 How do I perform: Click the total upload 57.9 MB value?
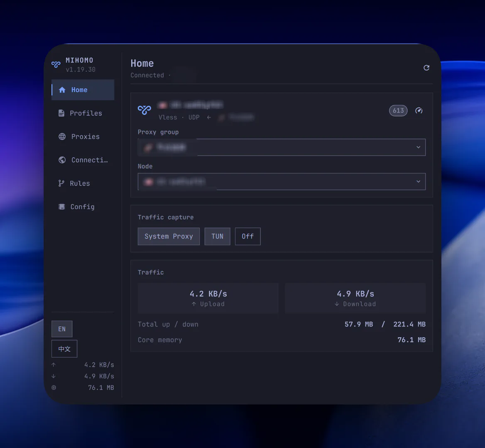[x=359, y=324]
